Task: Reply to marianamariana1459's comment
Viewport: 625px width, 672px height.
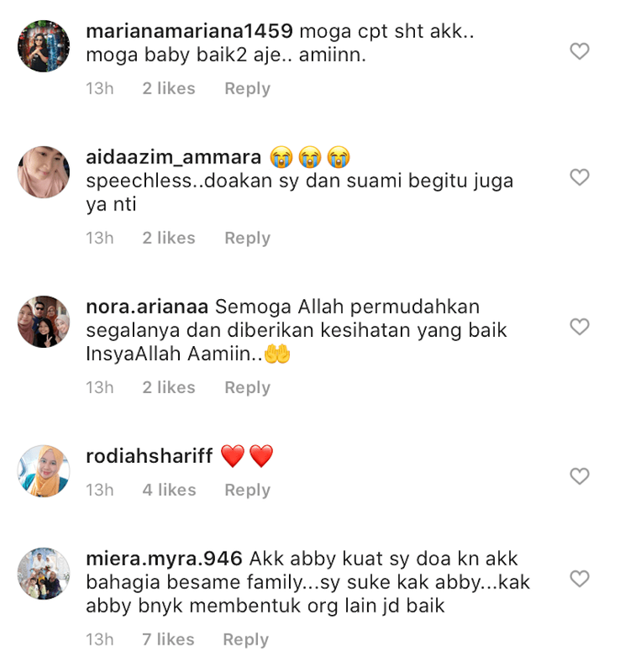Action: pyautogui.click(x=247, y=89)
